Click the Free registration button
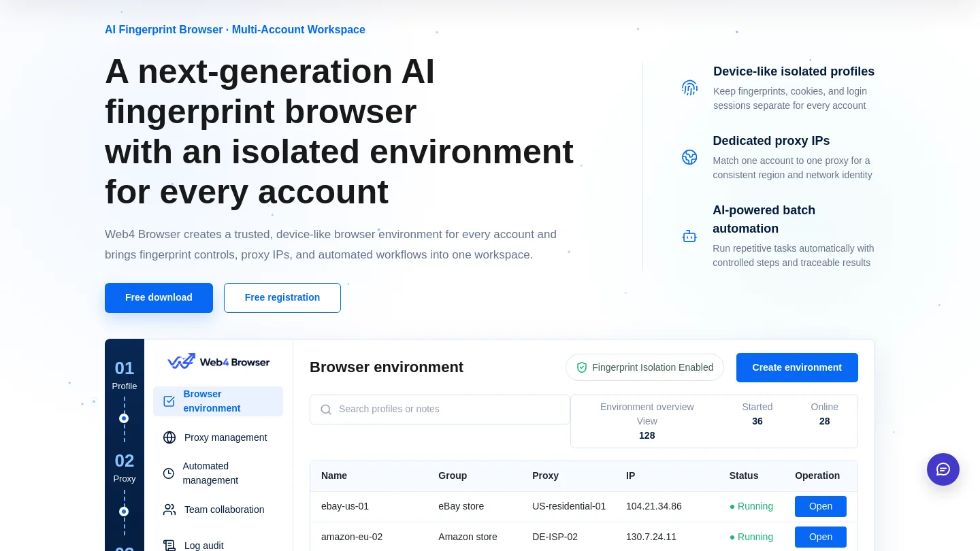The width and height of the screenshot is (980, 551). pyautogui.click(x=282, y=298)
